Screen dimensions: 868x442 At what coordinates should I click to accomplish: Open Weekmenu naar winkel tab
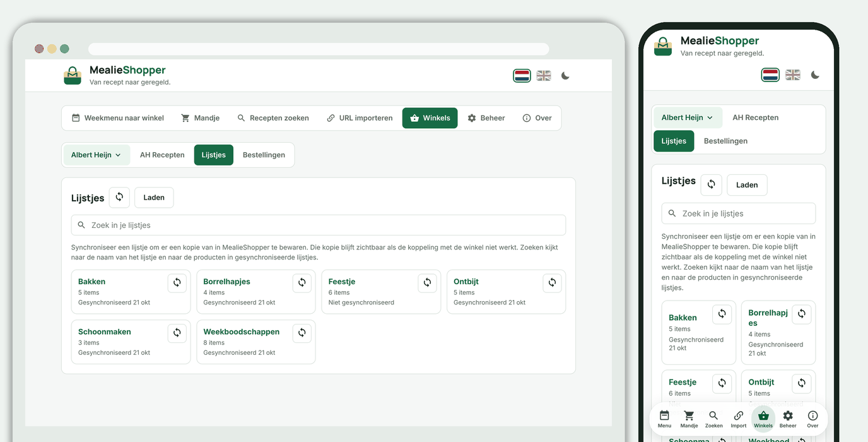click(x=117, y=118)
